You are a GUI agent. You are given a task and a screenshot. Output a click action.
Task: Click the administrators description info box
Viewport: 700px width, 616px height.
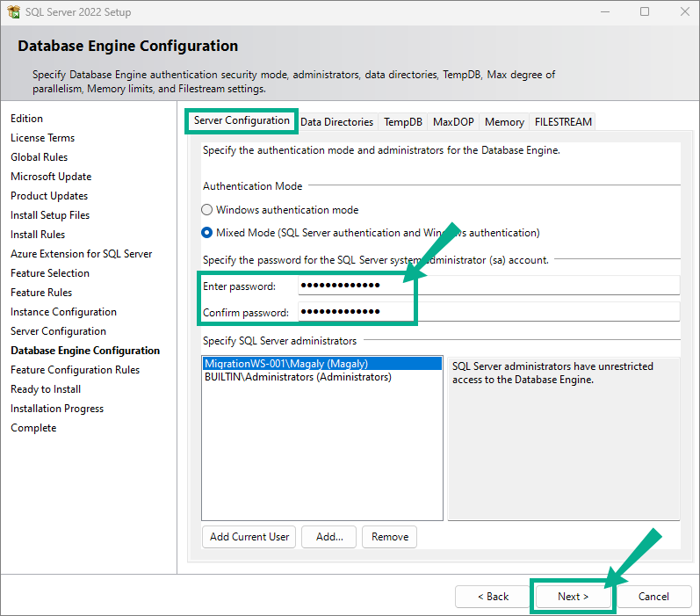563,438
